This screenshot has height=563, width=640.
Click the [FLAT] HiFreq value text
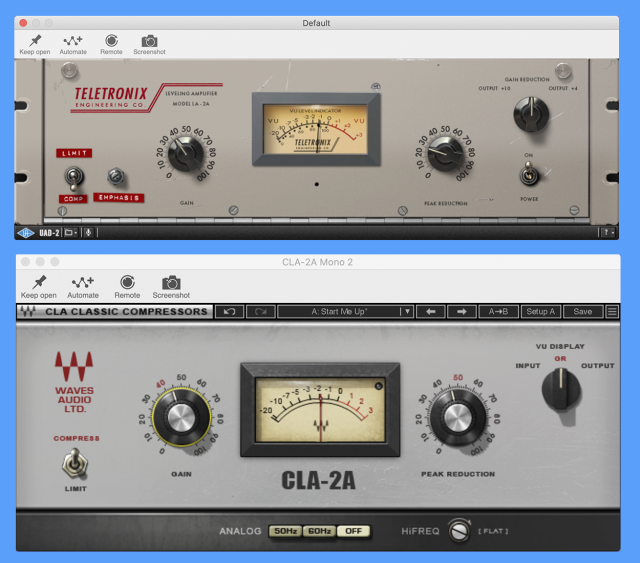point(493,531)
